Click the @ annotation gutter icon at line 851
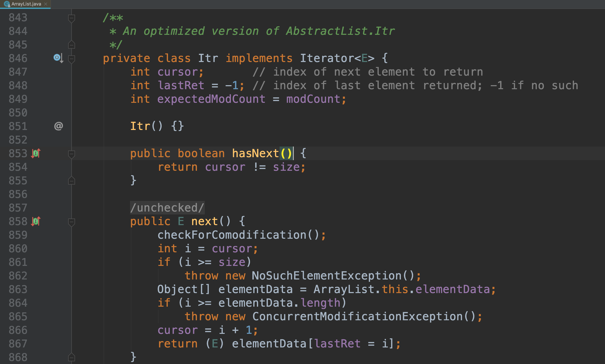 tap(58, 126)
